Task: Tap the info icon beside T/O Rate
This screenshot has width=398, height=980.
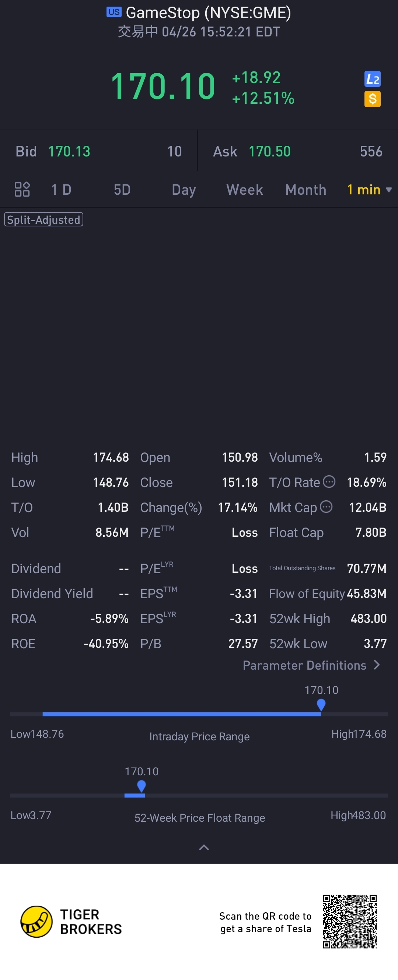Action: click(329, 482)
